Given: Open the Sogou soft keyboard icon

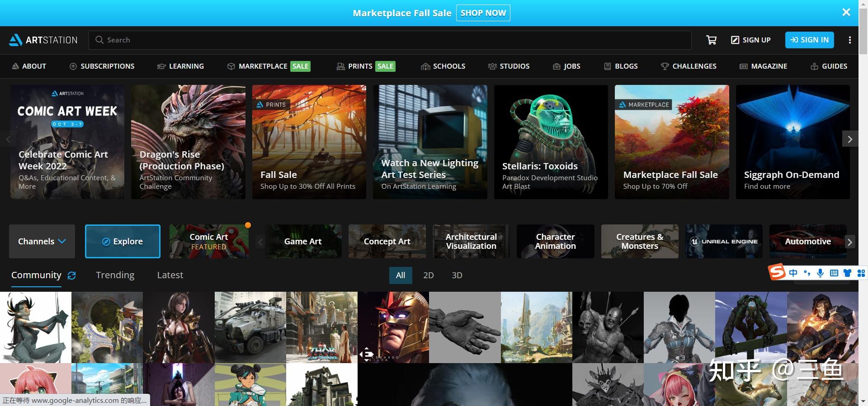Looking at the screenshot, I should click(834, 273).
